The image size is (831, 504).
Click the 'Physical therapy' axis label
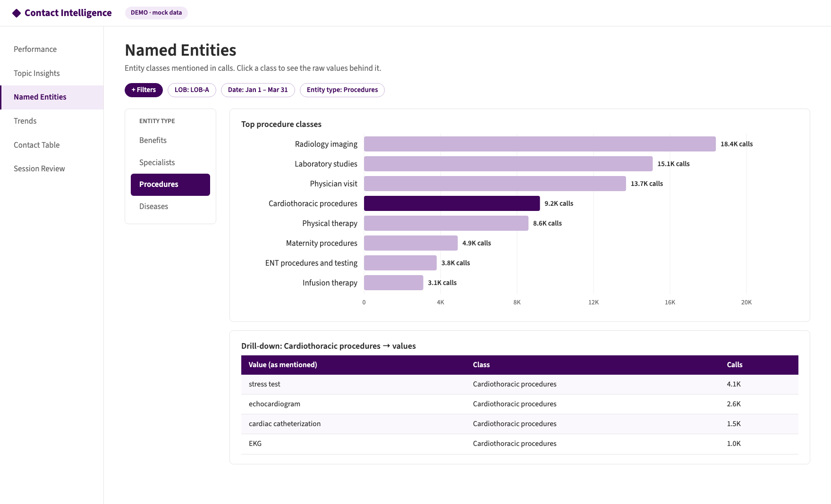click(330, 224)
